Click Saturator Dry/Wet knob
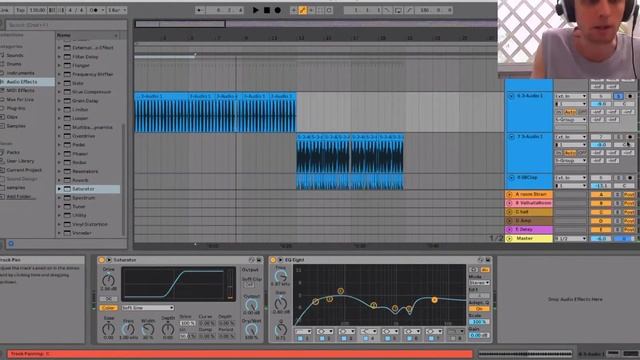 tap(251, 329)
